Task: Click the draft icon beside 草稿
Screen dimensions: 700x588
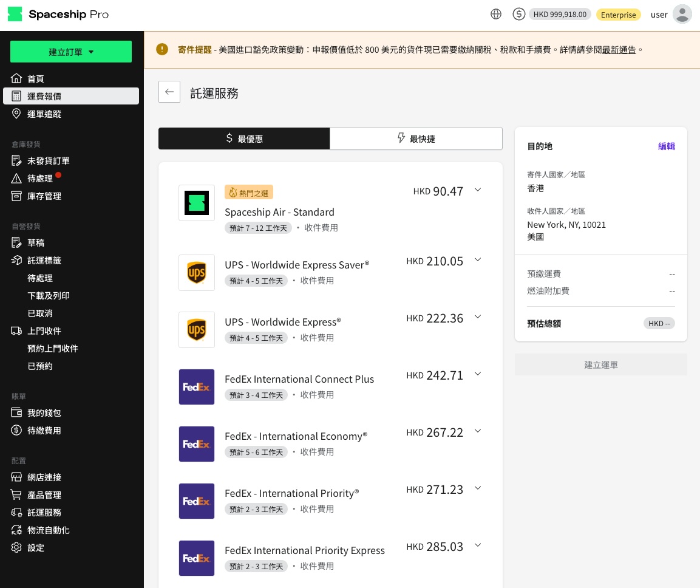Action: point(16,242)
